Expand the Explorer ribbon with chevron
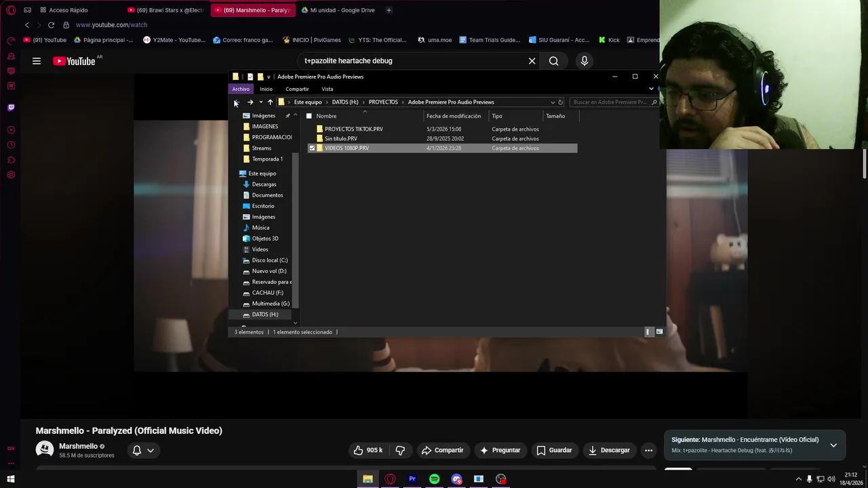The image size is (868, 488). (651, 89)
